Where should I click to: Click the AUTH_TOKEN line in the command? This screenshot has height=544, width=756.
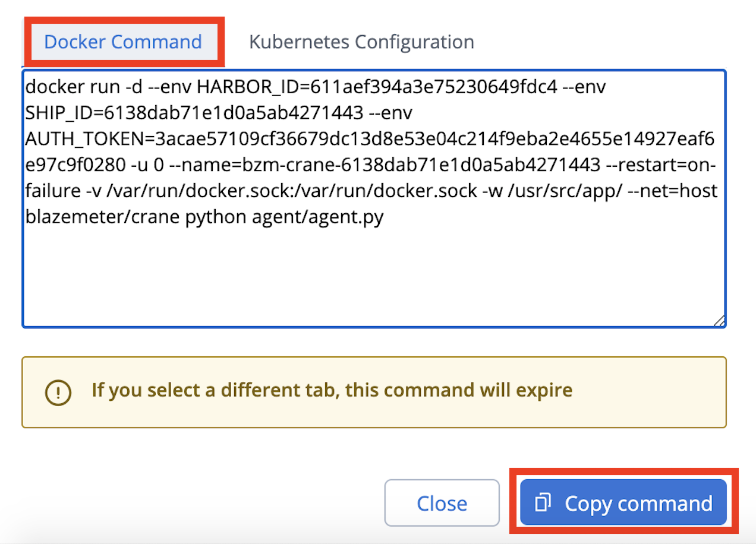[x=370, y=140]
